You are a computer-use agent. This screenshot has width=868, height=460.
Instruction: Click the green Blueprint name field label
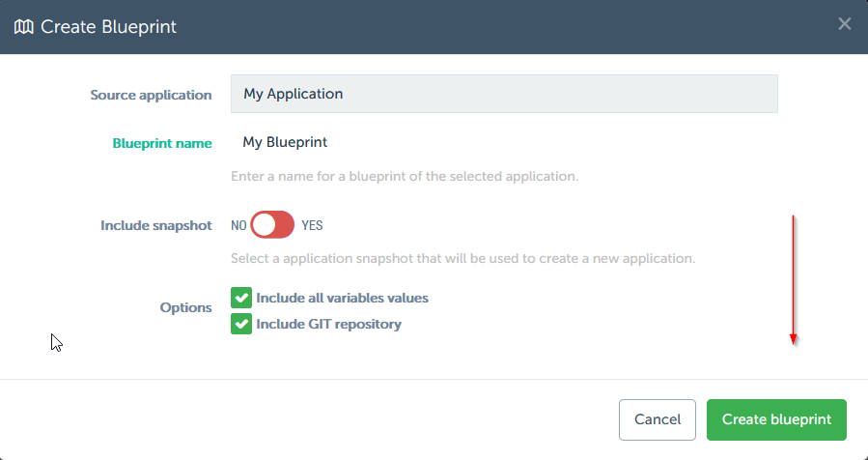(161, 143)
